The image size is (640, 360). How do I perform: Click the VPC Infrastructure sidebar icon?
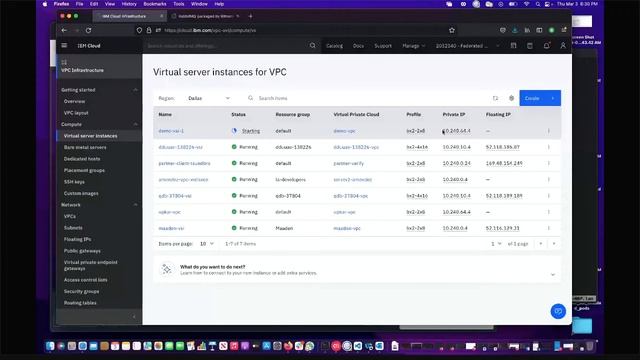(x=64, y=62)
